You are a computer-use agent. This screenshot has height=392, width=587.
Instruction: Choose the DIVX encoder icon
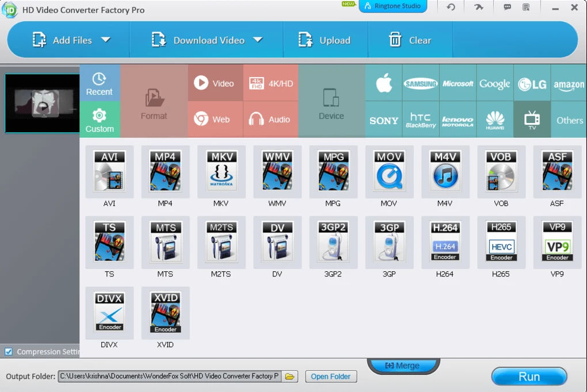click(x=109, y=313)
